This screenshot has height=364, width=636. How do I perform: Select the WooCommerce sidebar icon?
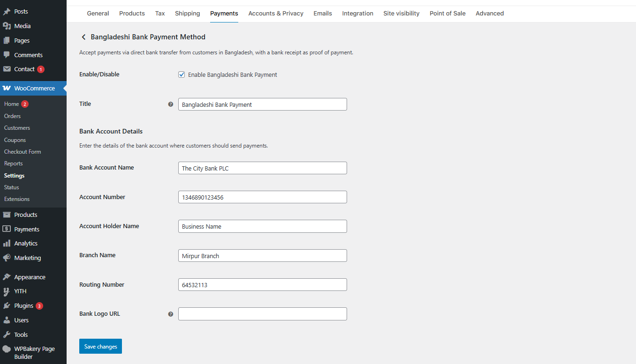coord(7,88)
